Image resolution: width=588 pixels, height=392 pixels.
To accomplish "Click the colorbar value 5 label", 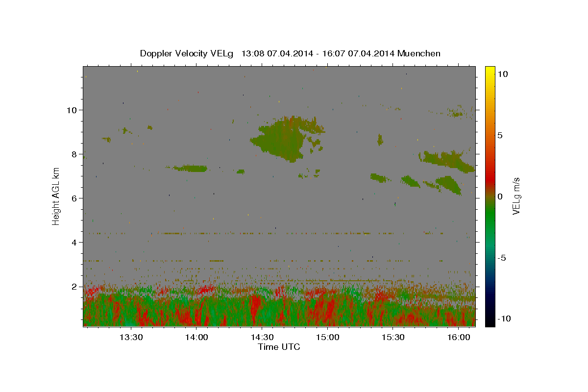I will (500, 135).
